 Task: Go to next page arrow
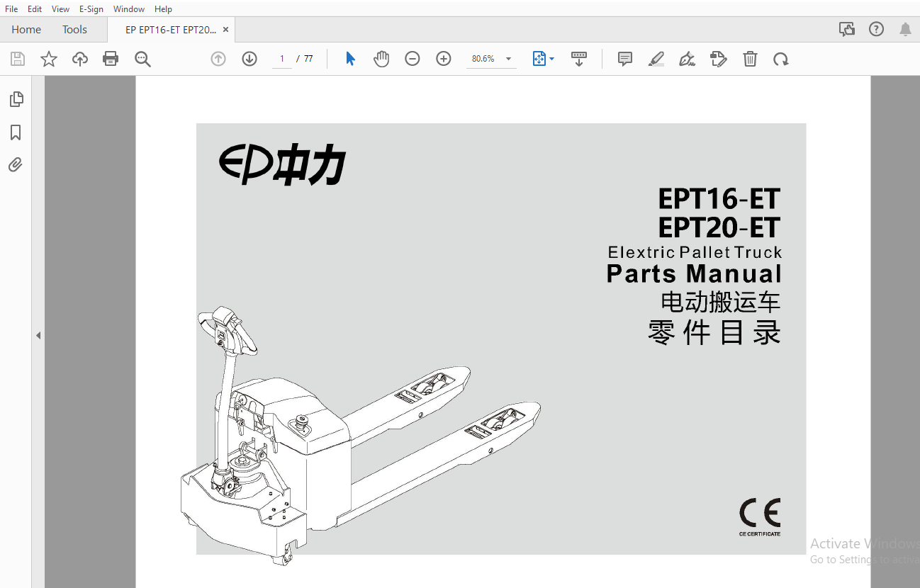[249, 59]
